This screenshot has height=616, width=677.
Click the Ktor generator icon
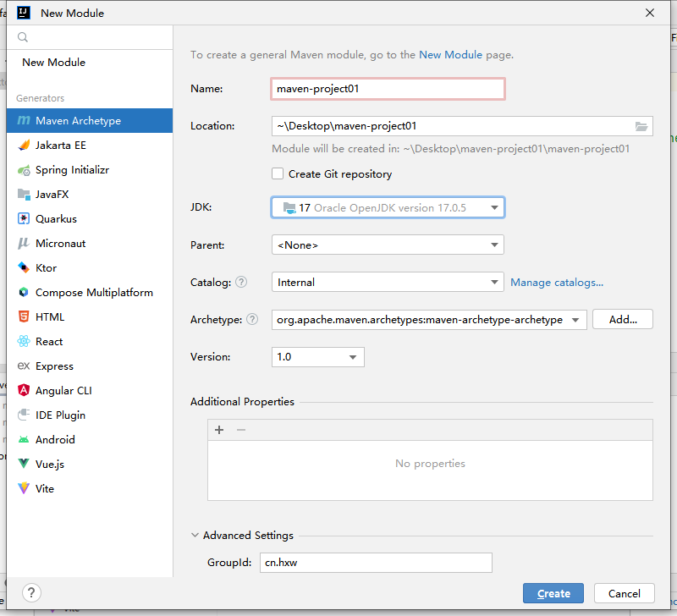[x=24, y=268]
